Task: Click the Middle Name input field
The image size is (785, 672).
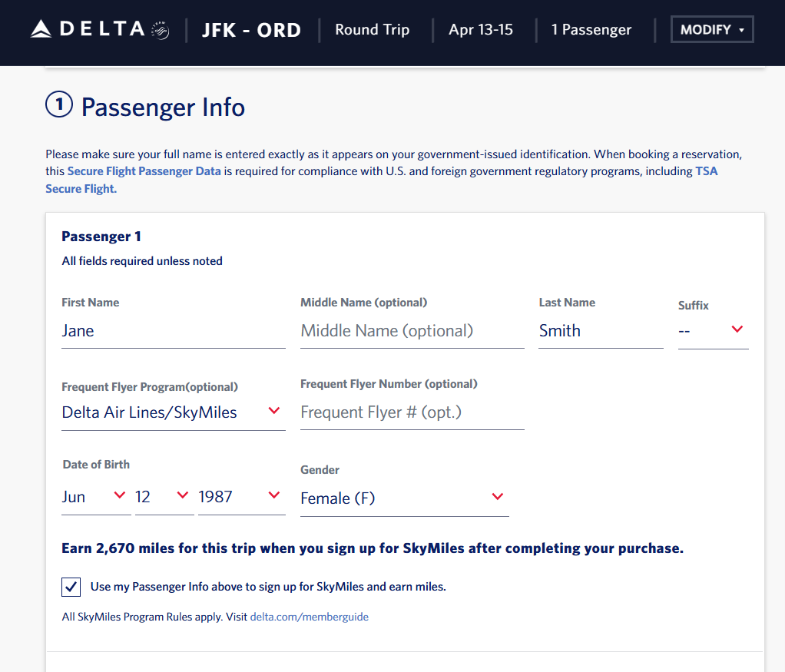Action: [412, 331]
